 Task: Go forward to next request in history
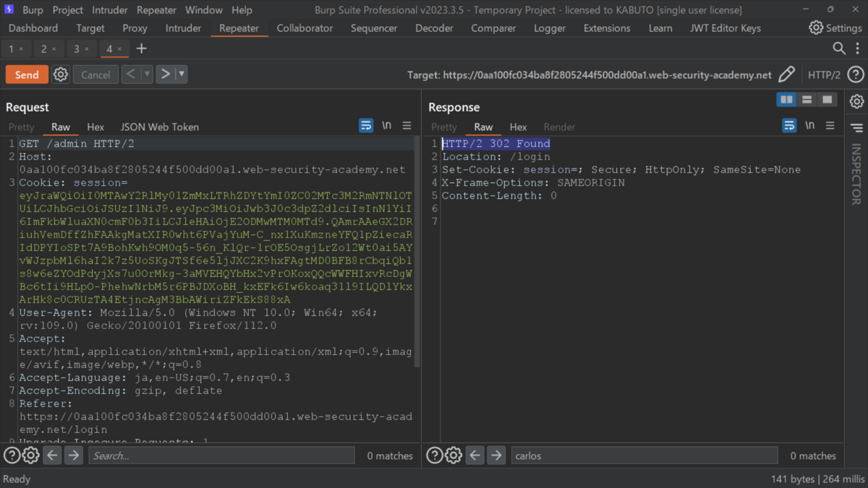click(166, 74)
